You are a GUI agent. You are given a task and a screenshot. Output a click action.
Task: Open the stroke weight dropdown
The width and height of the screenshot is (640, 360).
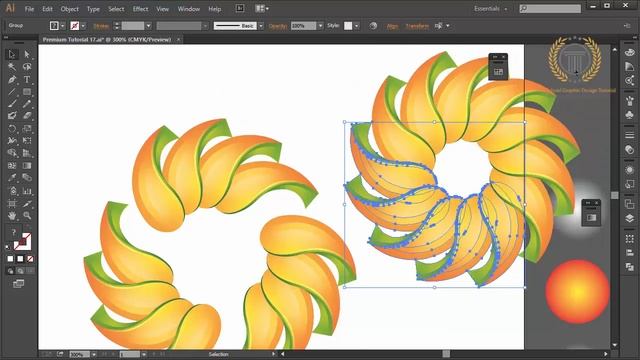[x=149, y=26]
